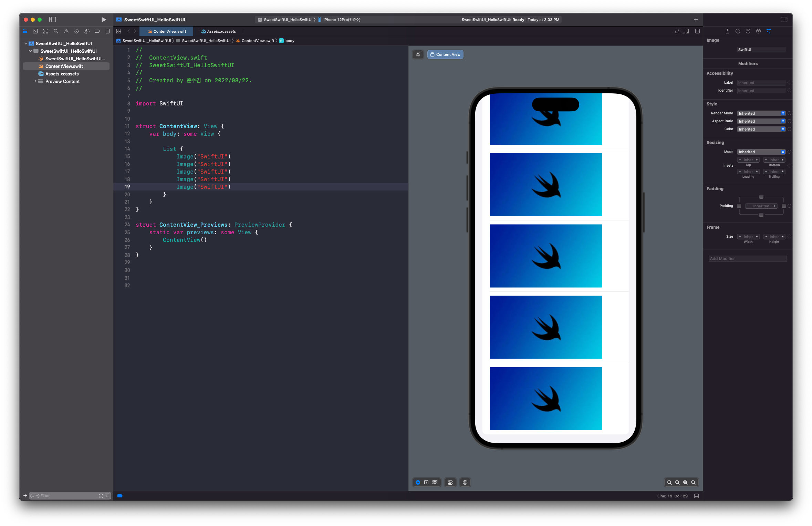812x526 pixels.
Task: Show the Breakpoint navigator
Action: coord(97,31)
